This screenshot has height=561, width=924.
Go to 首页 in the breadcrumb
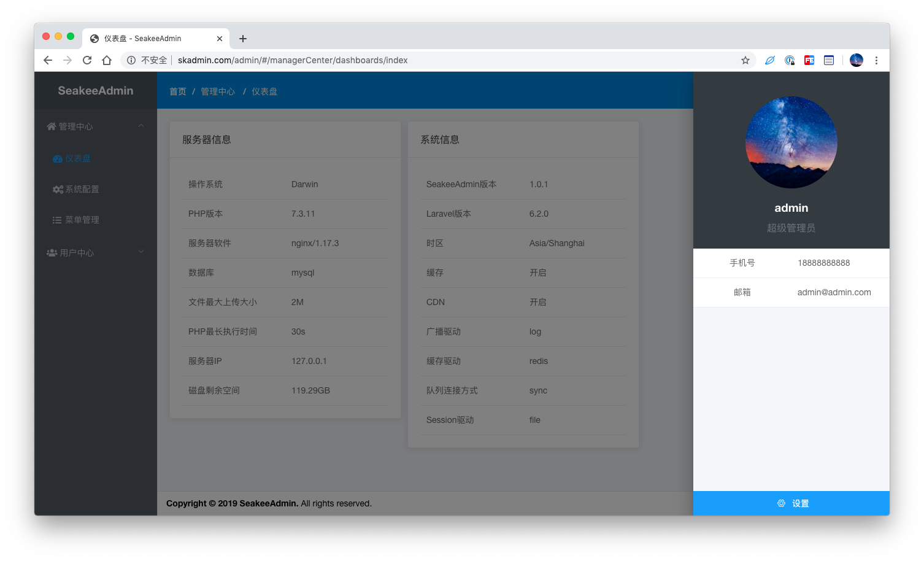pos(178,91)
